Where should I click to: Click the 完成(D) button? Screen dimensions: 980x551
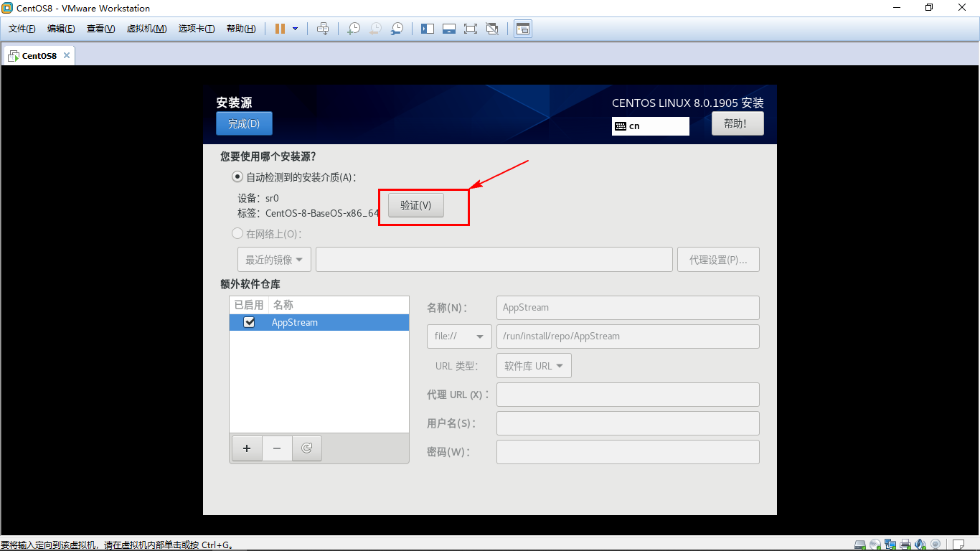pyautogui.click(x=244, y=123)
